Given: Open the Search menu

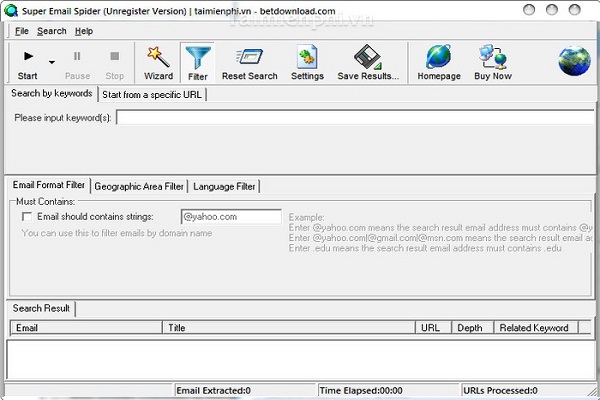Looking at the screenshot, I should (52, 31).
